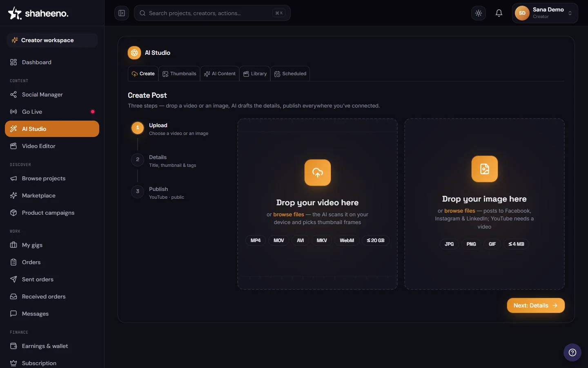This screenshot has height=368, width=588.
Task: Click the Product campaigns box icon
Action: pos(13,213)
